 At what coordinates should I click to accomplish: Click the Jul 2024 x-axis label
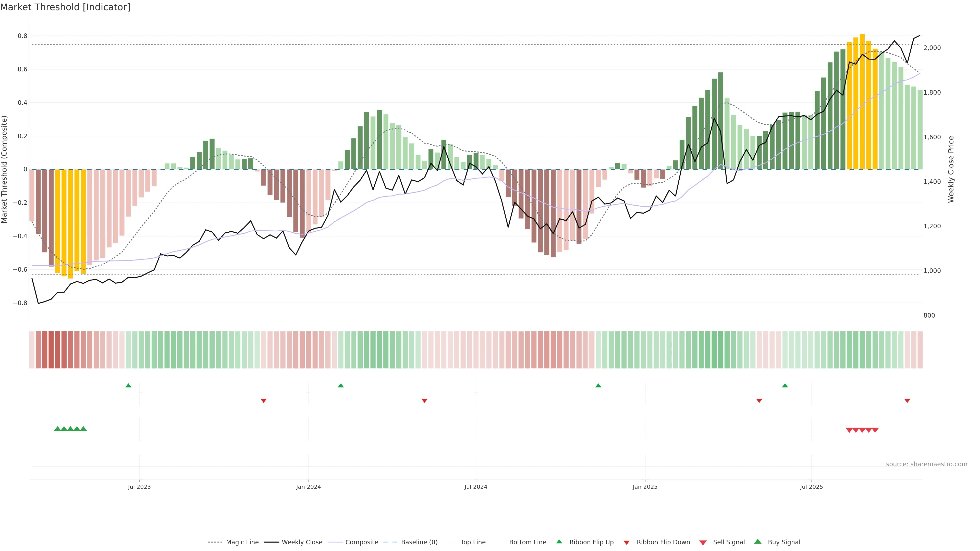475,487
